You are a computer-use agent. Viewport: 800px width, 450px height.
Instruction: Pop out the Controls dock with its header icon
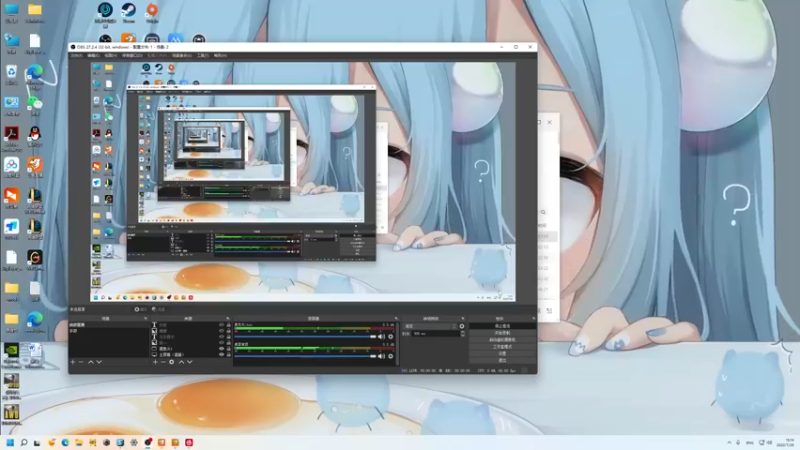tap(534, 318)
